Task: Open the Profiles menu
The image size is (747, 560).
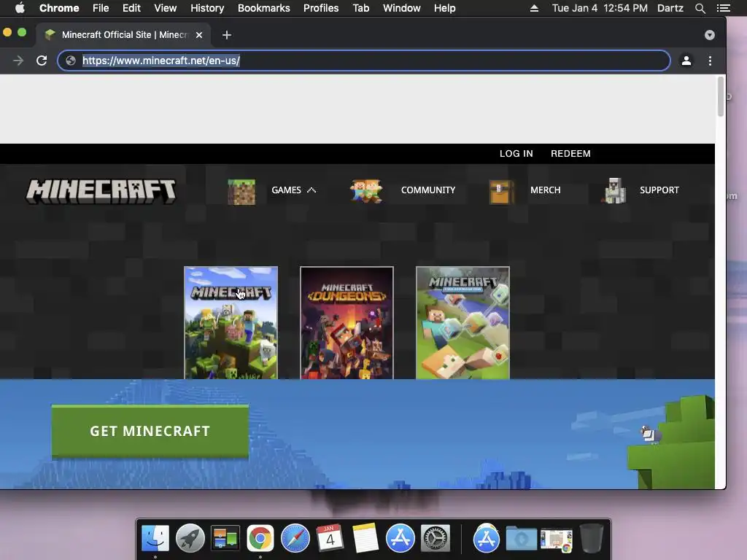Action: pos(321,8)
